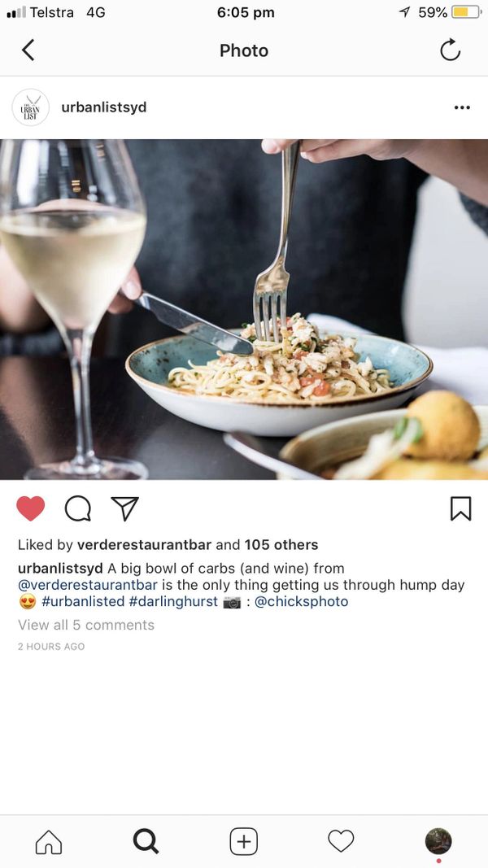
Task: Open the Search tab
Action: point(146,841)
